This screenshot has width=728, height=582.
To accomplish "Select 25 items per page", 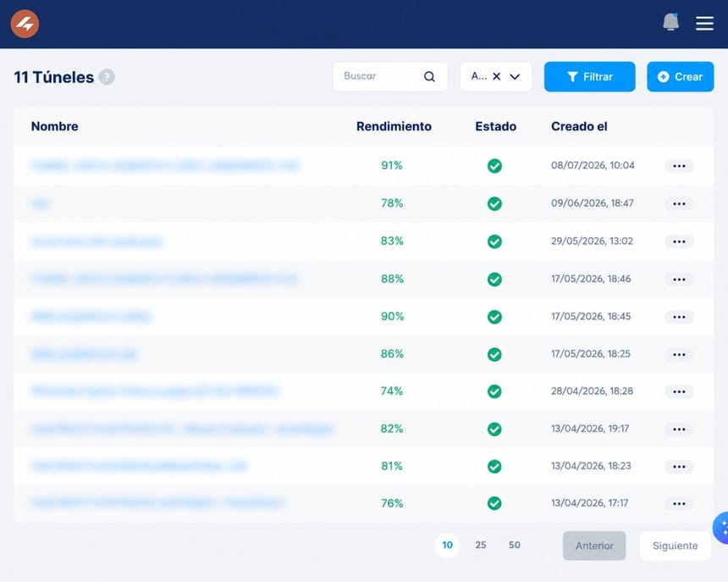I will 481,545.
